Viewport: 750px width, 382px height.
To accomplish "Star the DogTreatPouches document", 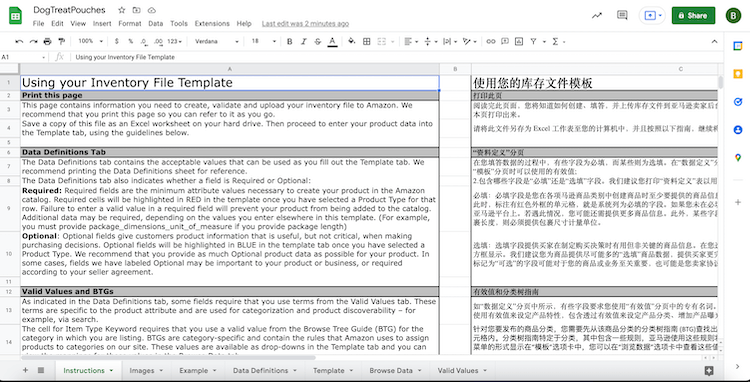I will 121,10.
